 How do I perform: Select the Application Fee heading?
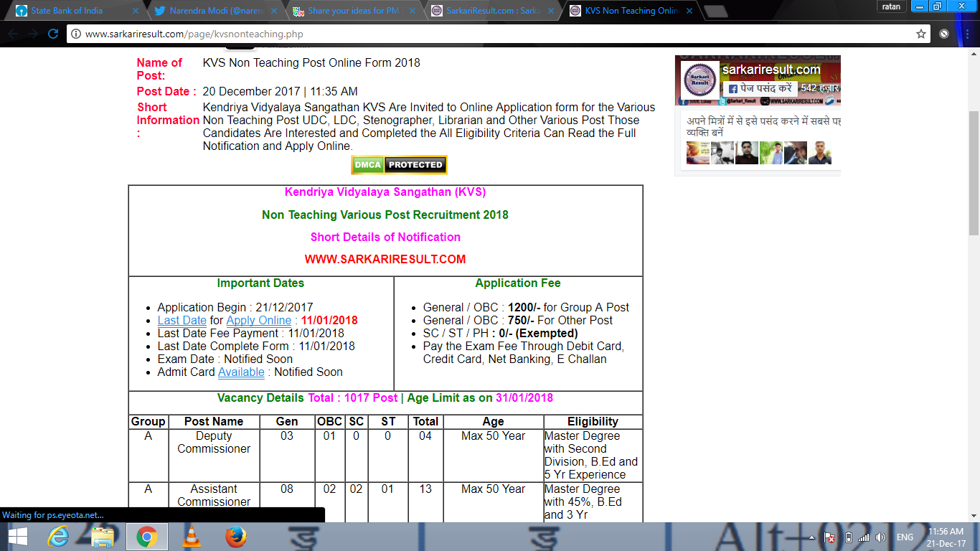518,283
